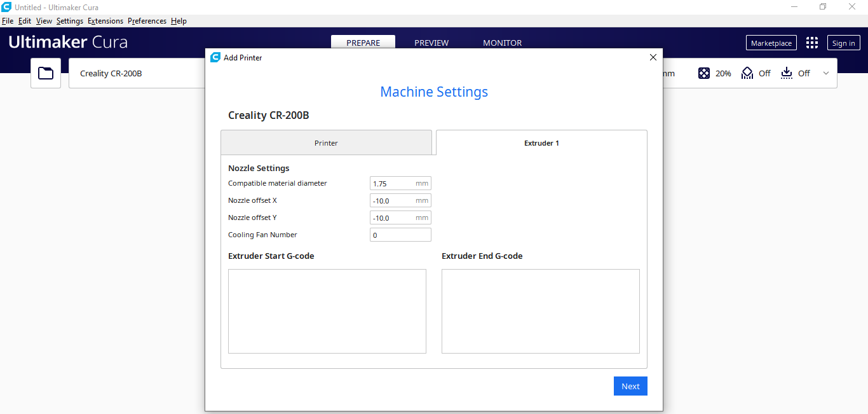
Task: Open the Extensions menu
Action: coord(105,21)
